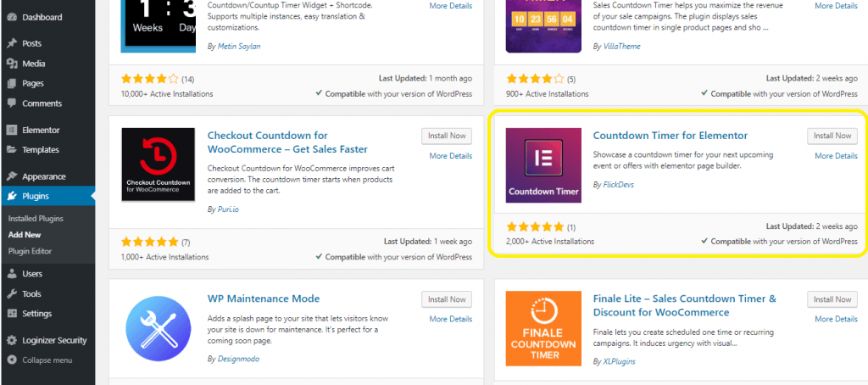Click the Dashboard gauge icon
The image size is (868, 385).
pyautogui.click(x=12, y=17)
